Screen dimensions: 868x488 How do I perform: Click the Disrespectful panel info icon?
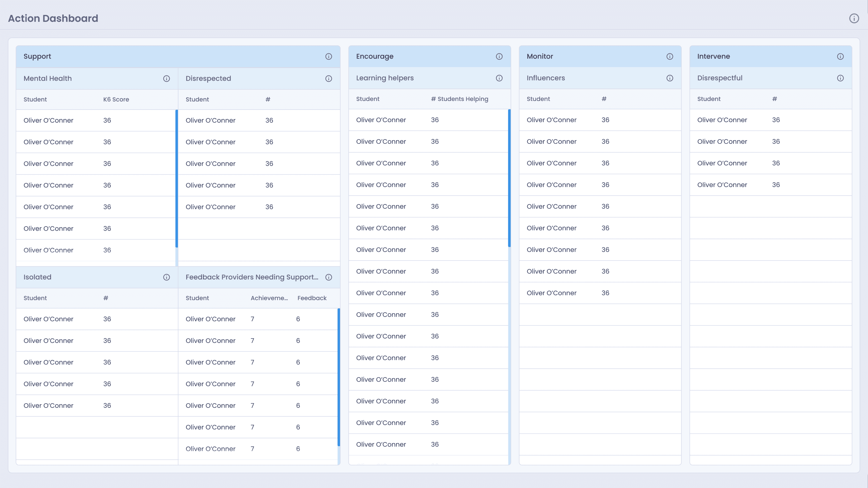coord(840,78)
